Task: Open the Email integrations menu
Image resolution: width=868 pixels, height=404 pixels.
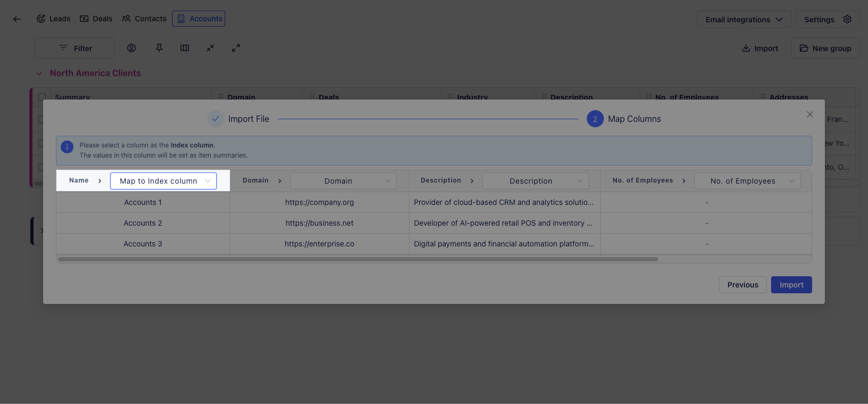Action: (744, 20)
